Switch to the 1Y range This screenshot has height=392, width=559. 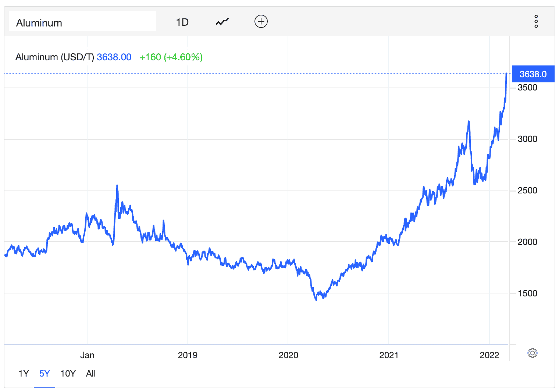click(x=24, y=374)
